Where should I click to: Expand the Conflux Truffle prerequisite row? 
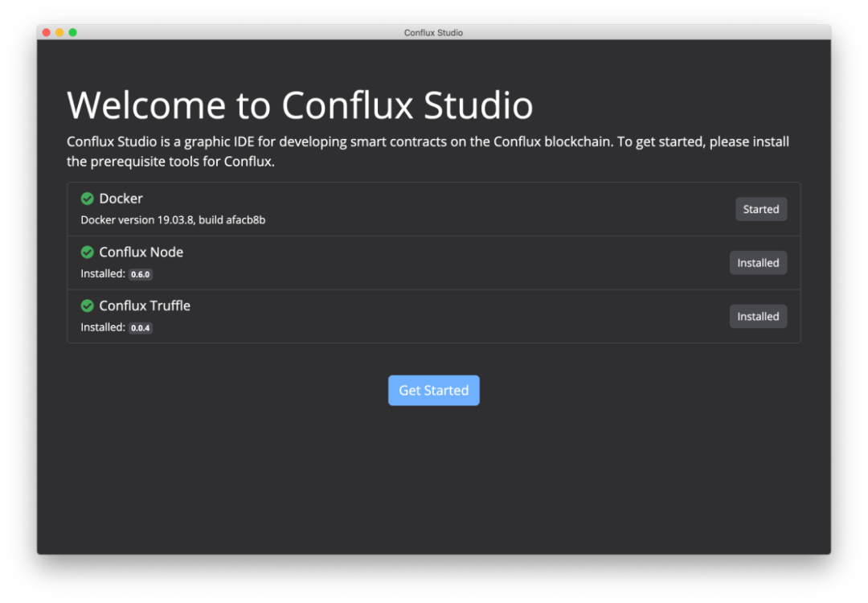tap(434, 316)
